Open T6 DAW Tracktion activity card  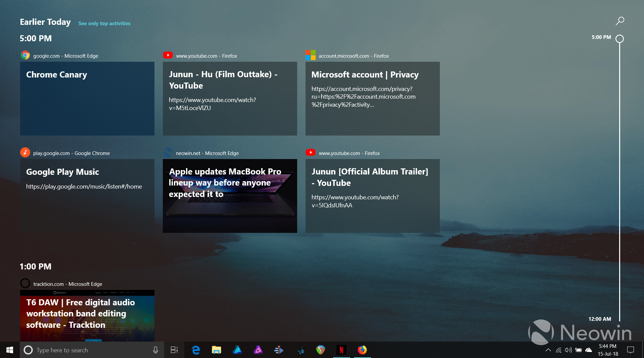tap(87, 316)
